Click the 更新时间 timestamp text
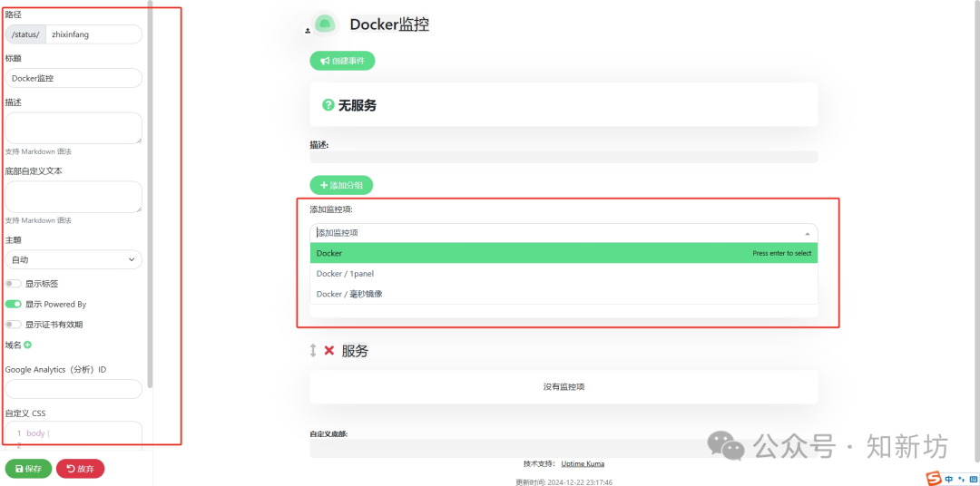980x486 pixels. (563, 481)
